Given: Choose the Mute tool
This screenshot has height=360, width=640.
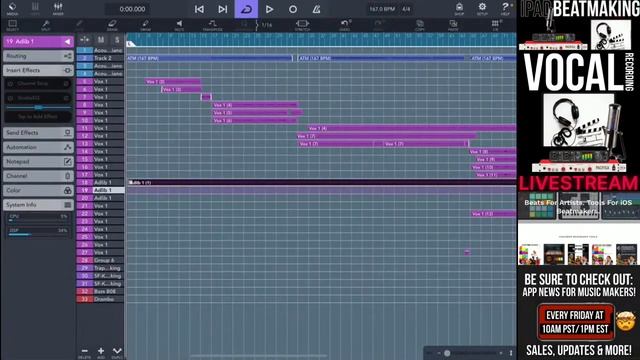Looking at the screenshot, I should coord(179,25).
